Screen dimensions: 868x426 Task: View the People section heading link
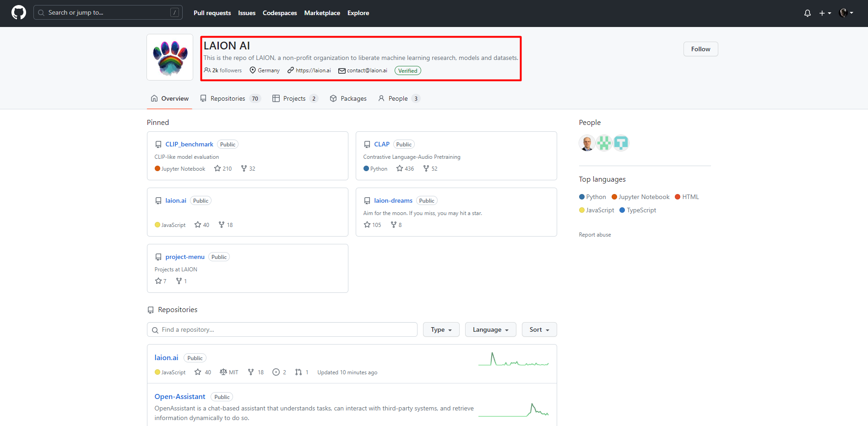pyautogui.click(x=590, y=123)
